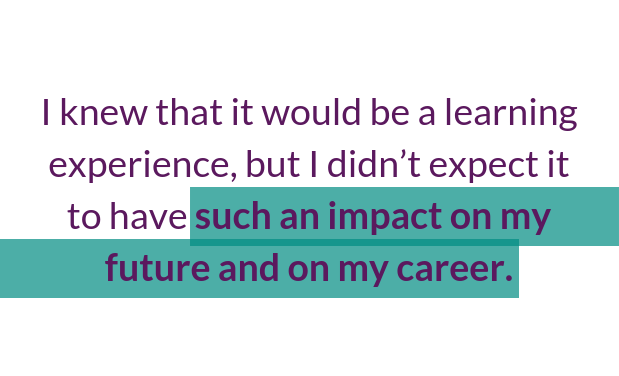Select the word "but"
Image resolution: width=619 pixels, height=376 pixels.
273,164
